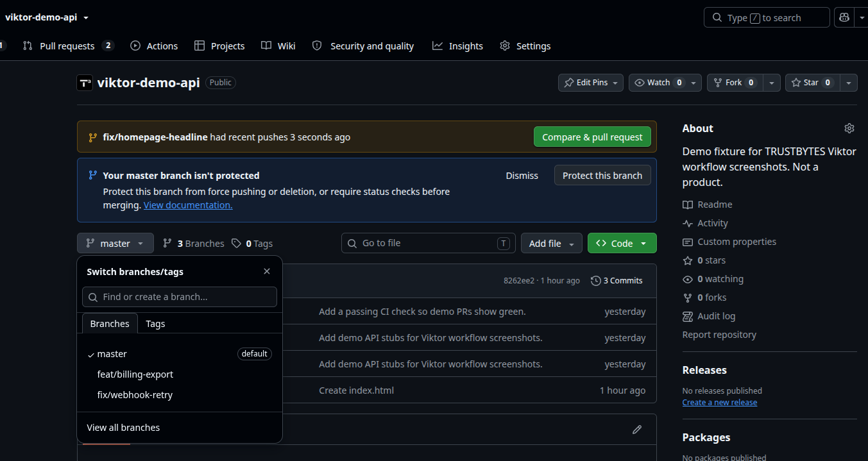Screen dimensions: 868x461
Task: Expand the Fork options caret
Action: (772, 83)
